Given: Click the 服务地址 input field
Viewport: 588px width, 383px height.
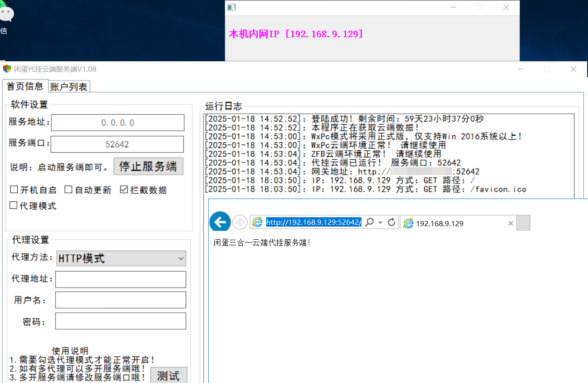Looking at the screenshot, I should (x=117, y=123).
